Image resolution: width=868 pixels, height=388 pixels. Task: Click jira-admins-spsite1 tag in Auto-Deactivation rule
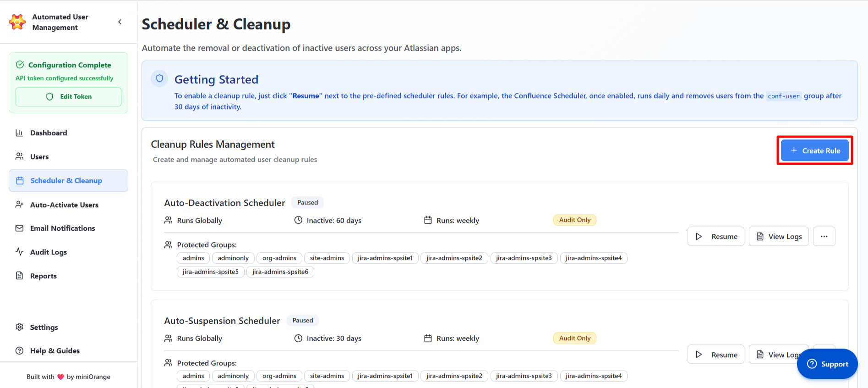(x=385, y=258)
